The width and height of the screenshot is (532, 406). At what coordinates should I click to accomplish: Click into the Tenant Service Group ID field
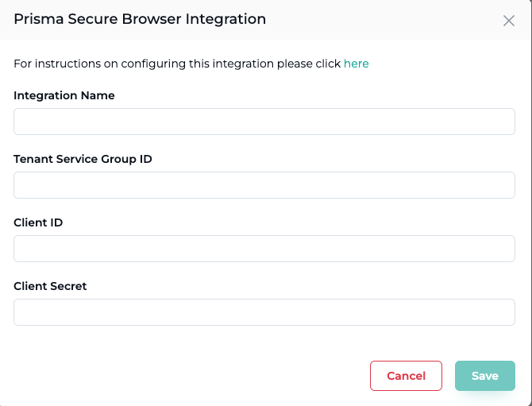pos(264,185)
